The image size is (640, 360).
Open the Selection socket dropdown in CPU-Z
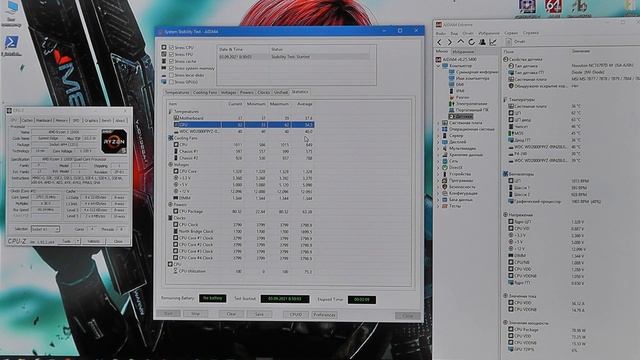pos(45,229)
